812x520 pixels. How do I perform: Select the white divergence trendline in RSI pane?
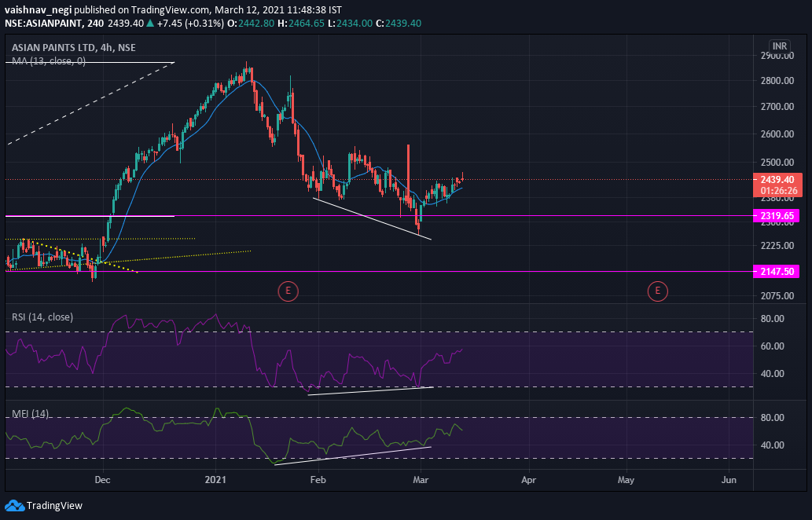[370, 390]
